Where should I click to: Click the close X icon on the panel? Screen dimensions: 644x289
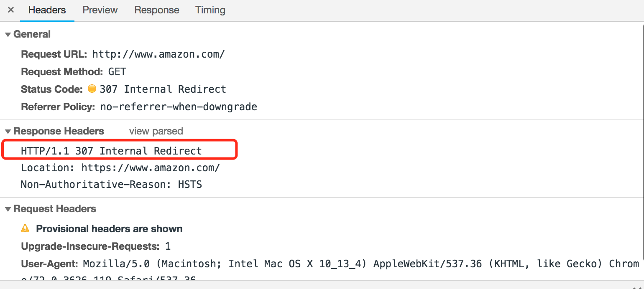(x=10, y=10)
